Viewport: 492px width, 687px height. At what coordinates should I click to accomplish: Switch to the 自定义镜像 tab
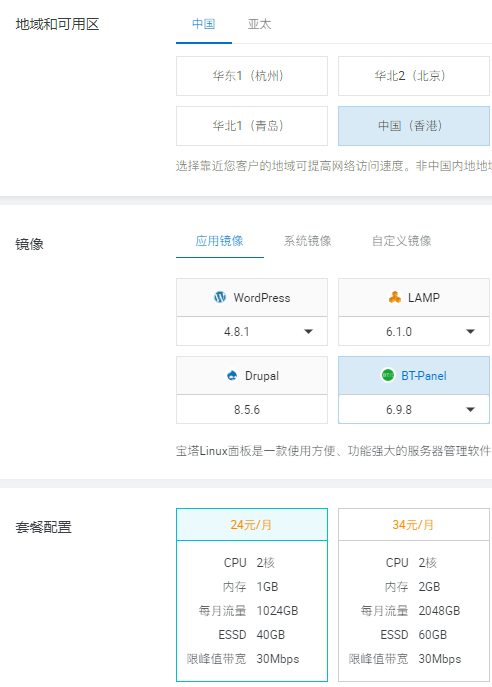pos(402,241)
